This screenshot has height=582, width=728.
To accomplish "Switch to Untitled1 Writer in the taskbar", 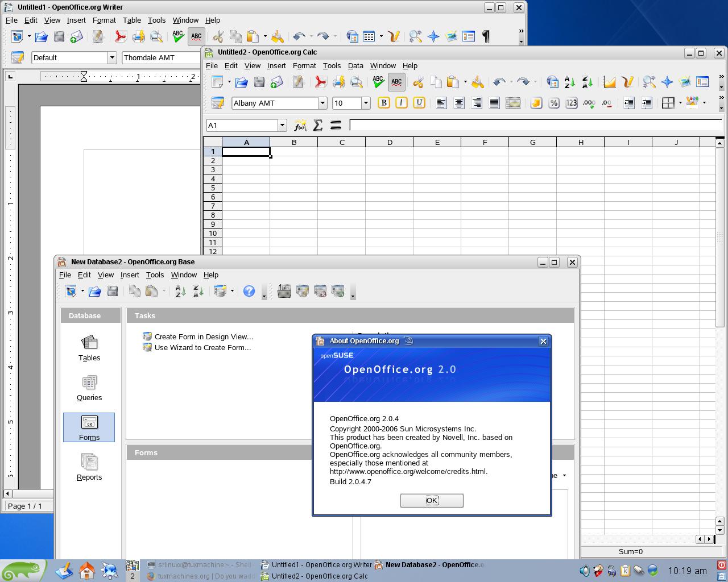I will point(316,564).
